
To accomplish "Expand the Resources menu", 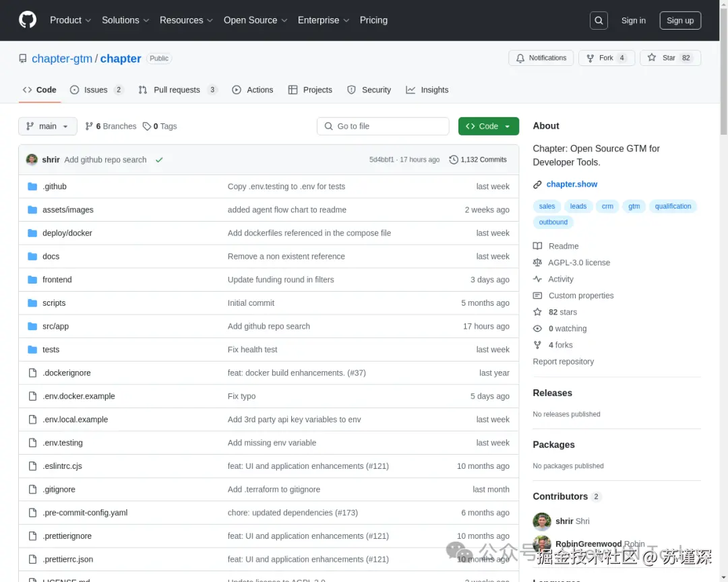I will [x=186, y=20].
